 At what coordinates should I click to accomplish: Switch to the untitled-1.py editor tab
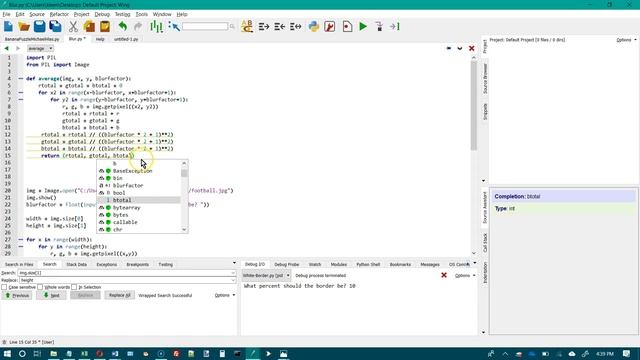pos(126,39)
